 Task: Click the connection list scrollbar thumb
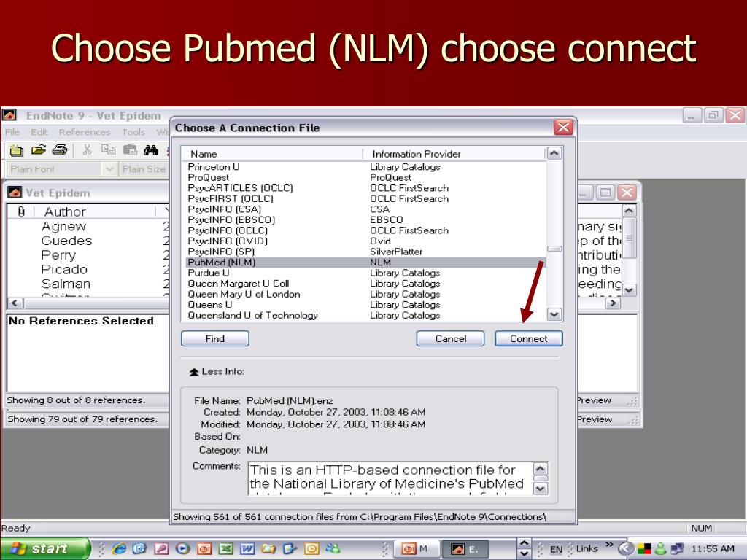554,249
